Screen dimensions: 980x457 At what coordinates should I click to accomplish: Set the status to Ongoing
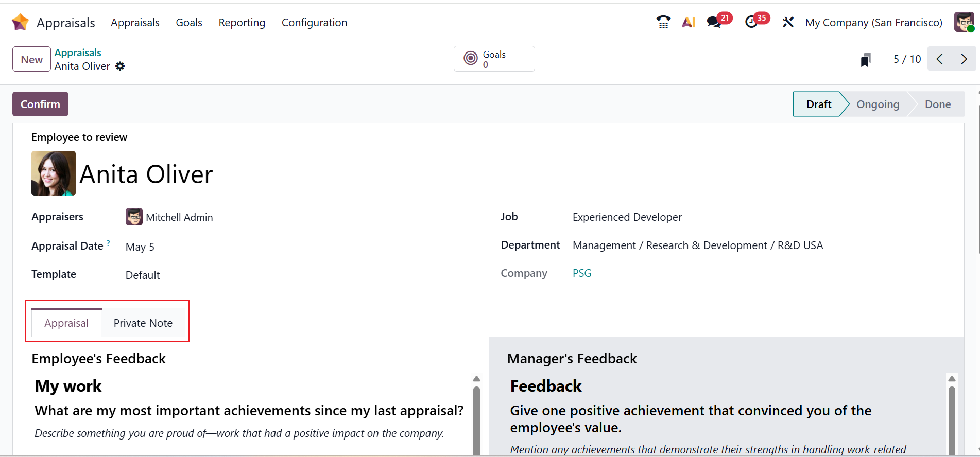tap(878, 104)
